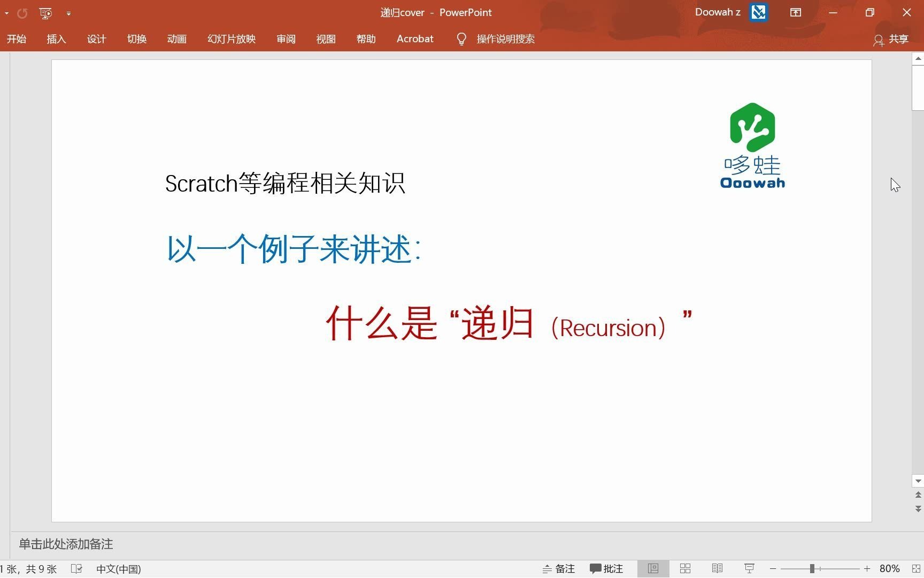Open the 动画 ribbon tab
Viewport: 924px width, 578px height.
pos(177,39)
